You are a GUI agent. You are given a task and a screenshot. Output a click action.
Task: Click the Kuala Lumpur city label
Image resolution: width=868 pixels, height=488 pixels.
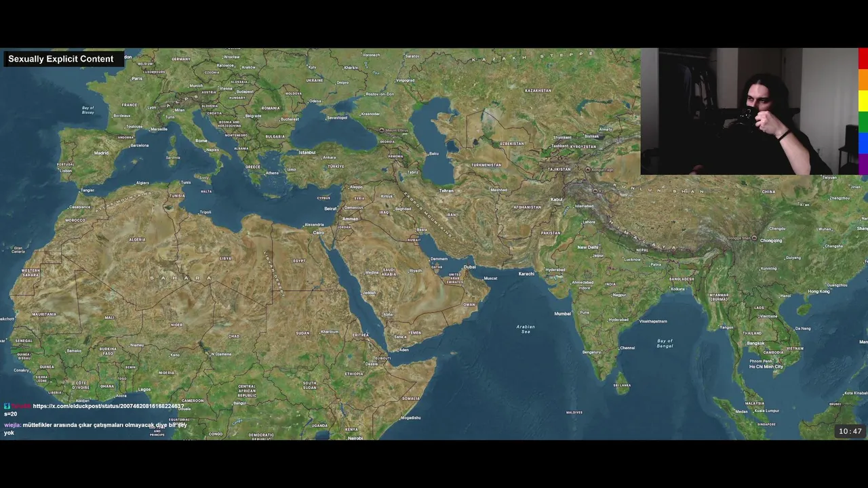point(767,411)
